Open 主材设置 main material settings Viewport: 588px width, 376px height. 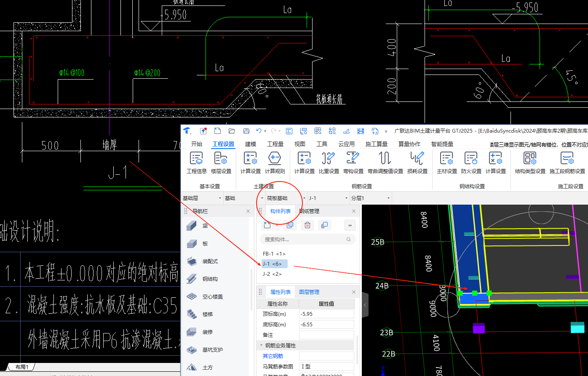[446, 163]
